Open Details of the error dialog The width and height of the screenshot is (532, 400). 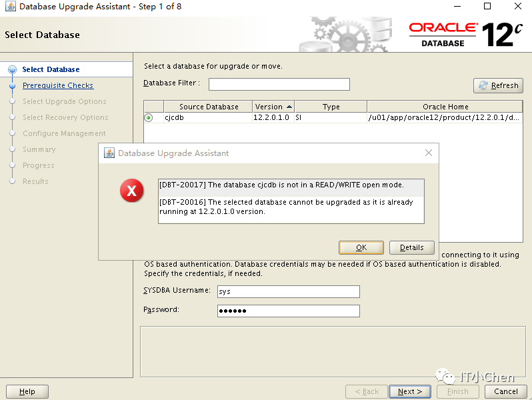(411, 248)
